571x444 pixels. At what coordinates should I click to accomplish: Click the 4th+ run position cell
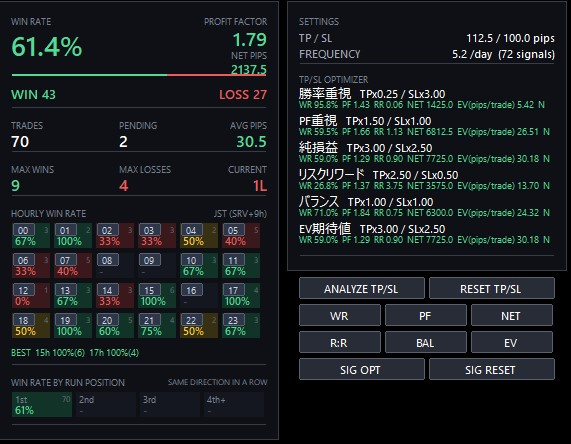point(234,405)
